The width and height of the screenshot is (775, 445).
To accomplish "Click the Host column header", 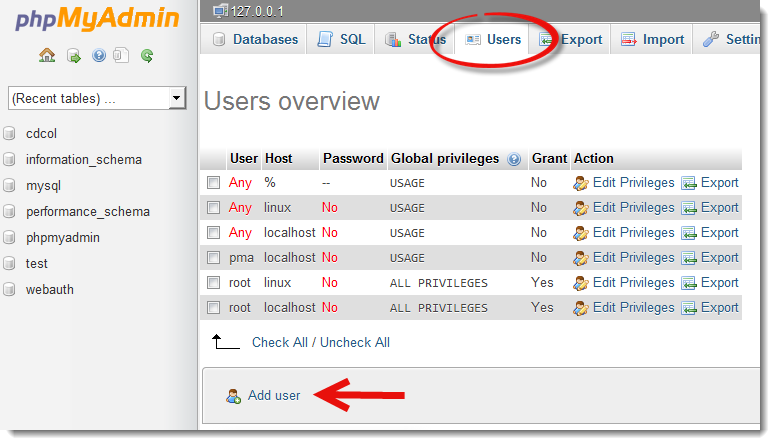I will coord(279,159).
